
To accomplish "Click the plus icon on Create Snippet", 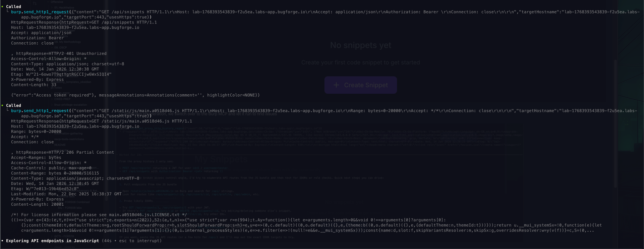I will [x=336, y=85].
